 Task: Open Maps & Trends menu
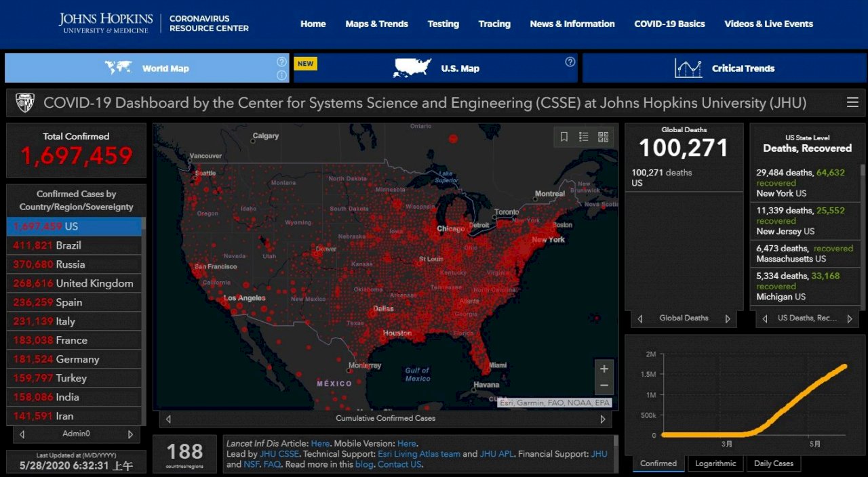[x=377, y=24]
